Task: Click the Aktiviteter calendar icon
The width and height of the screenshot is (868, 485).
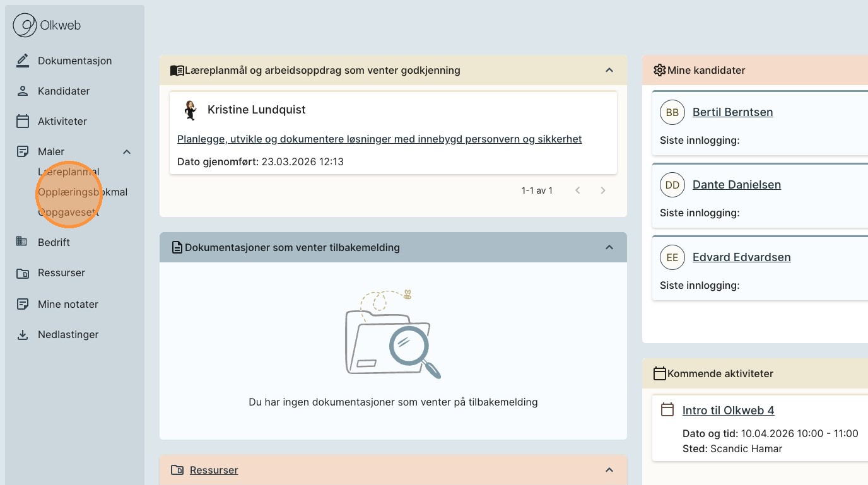Action: coord(23,121)
